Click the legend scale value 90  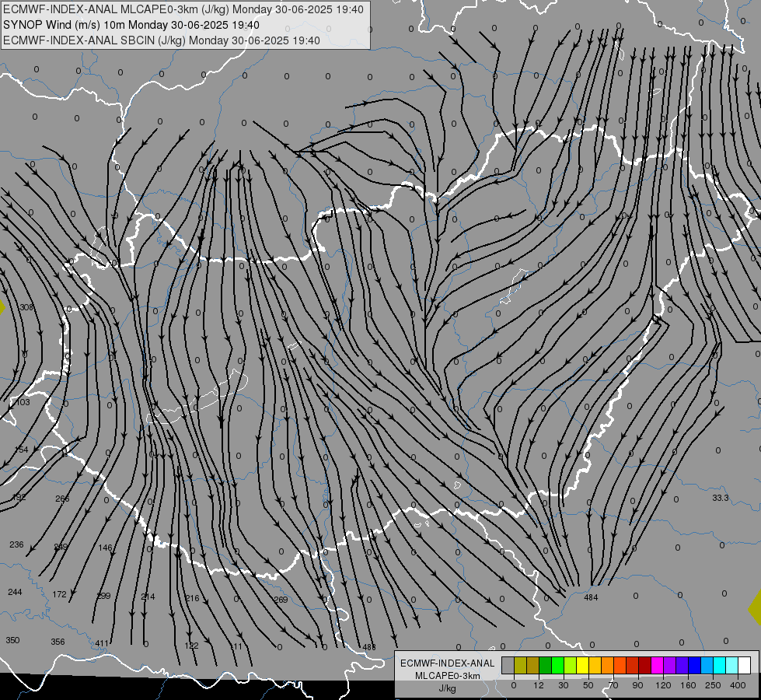pos(637,685)
